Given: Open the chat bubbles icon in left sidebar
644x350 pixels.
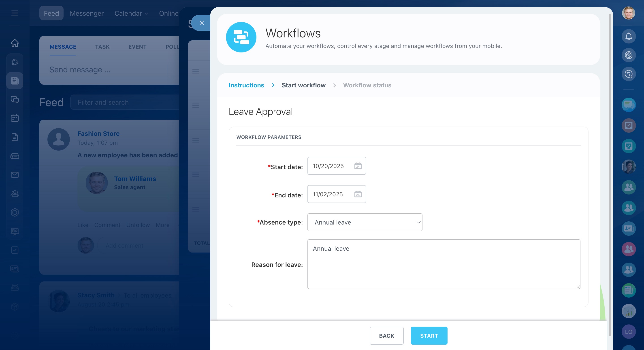Looking at the screenshot, I should (15, 100).
